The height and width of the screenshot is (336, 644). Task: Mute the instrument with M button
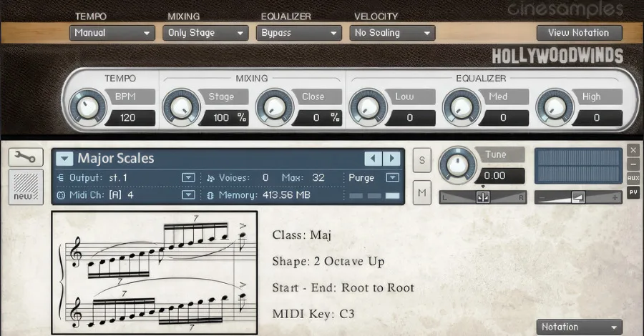(x=421, y=192)
